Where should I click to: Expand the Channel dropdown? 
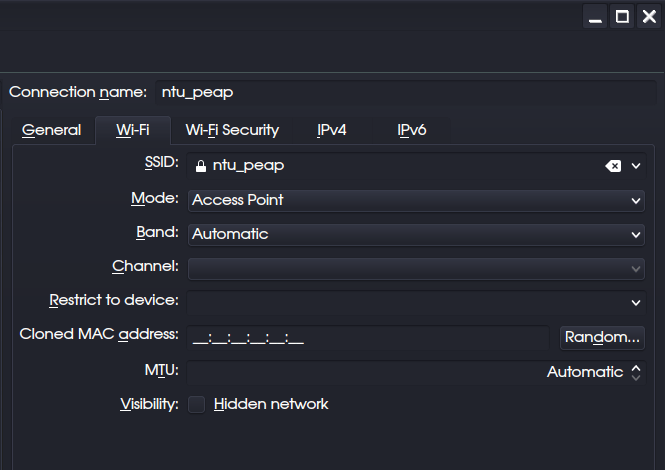point(415,268)
